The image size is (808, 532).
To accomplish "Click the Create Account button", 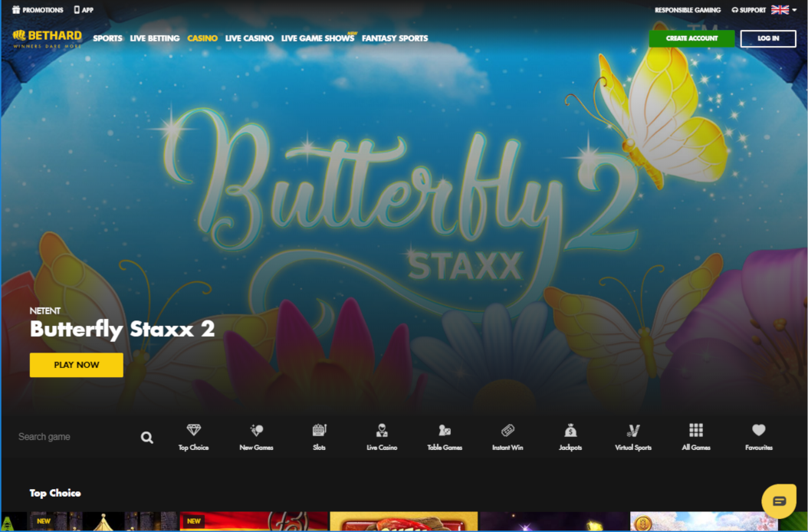I will [691, 38].
